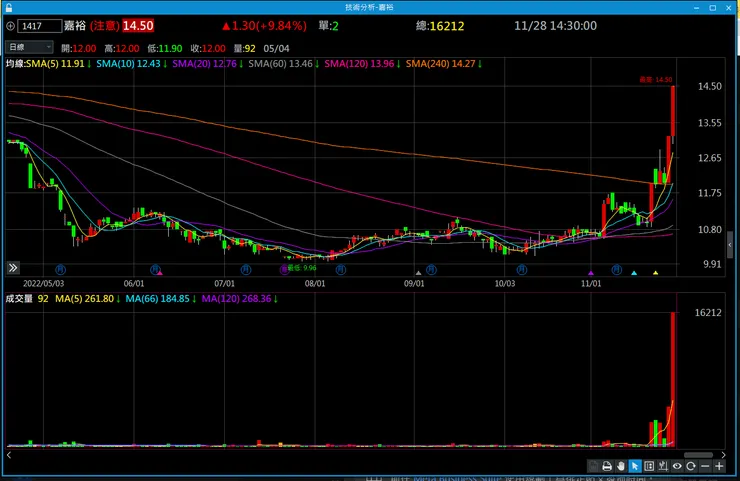The image size is (740, 481).
Task: Maximize the 技術分析 window
Action: point(713,8)
